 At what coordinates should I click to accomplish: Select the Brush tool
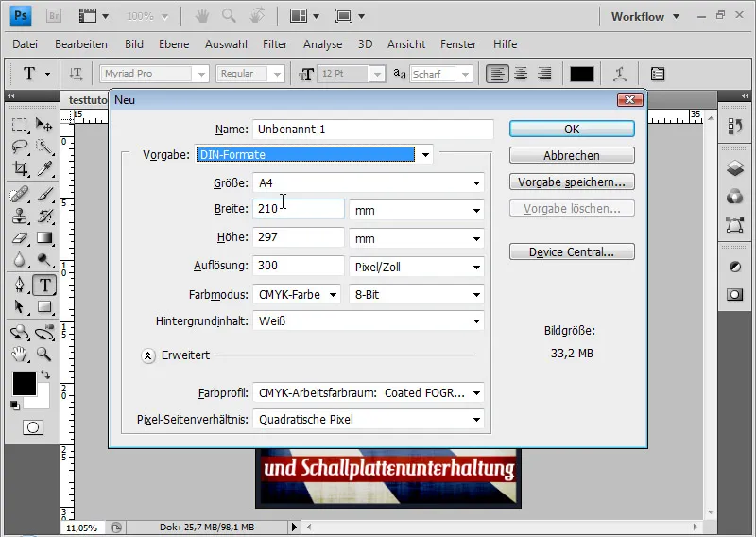[x=44, y=195]
